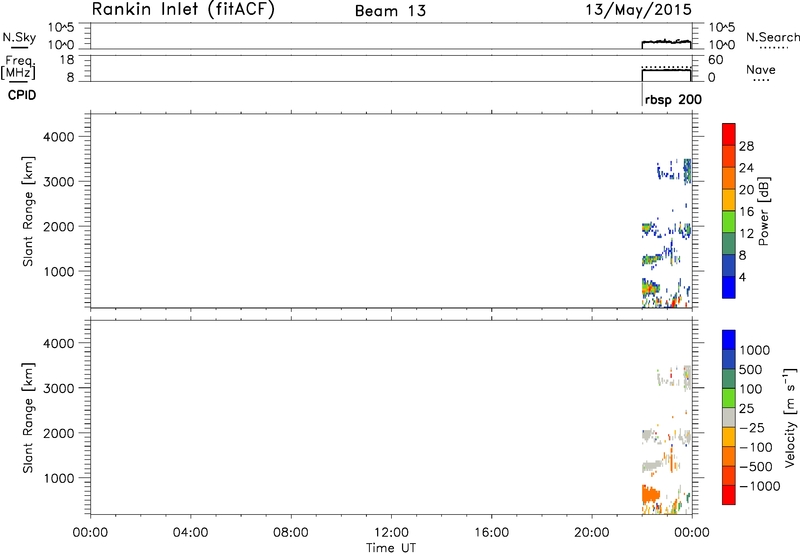Pick the yellow −25 to −100 velocity swatch
Image resolution: width=800 pixels, height=554 pixels.
tap(729, 437)
